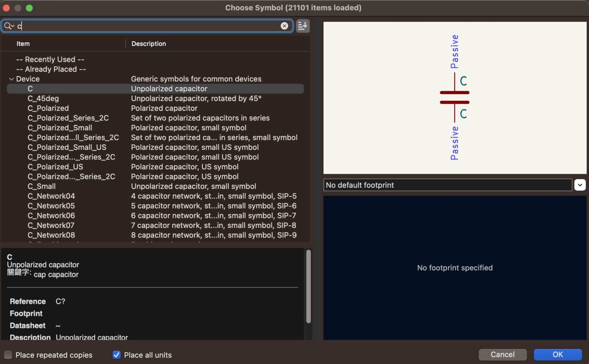Collapse the Device library tree
This screenshot has width=589, height=364.
12,79
